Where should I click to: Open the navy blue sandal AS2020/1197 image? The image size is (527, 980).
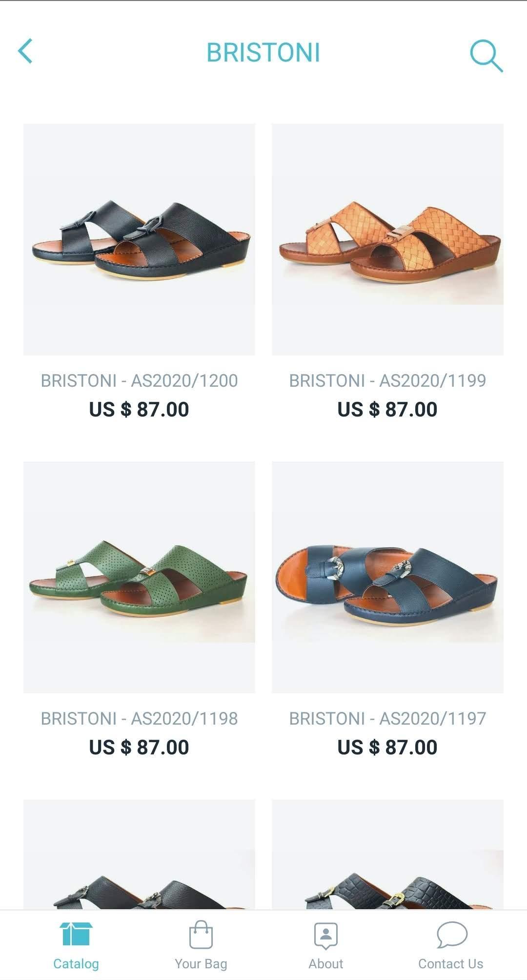point(387,577)
